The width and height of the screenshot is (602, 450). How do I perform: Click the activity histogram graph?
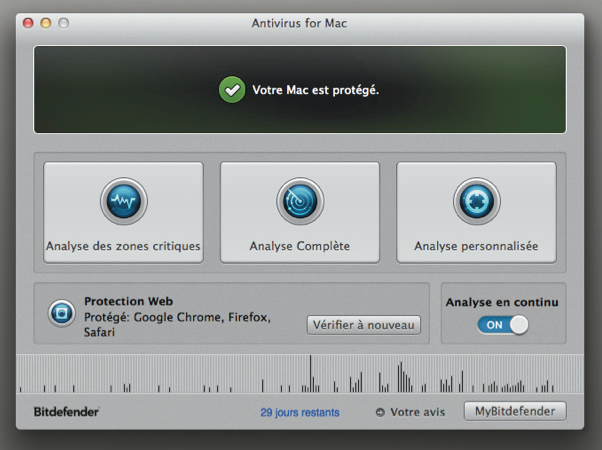pos(300,374)
